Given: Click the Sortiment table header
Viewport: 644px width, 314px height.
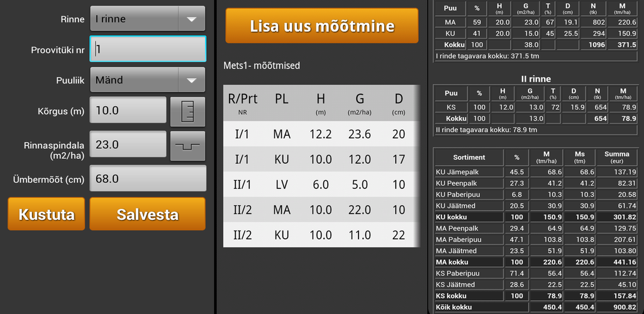Looking at the screenshot, I should pos(469,157).
